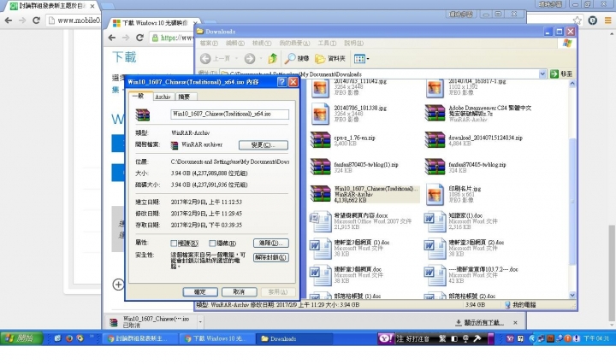Click the help question mark in properties dialog
The height and width of the screenshot is (364, 616).
(281, 81)
